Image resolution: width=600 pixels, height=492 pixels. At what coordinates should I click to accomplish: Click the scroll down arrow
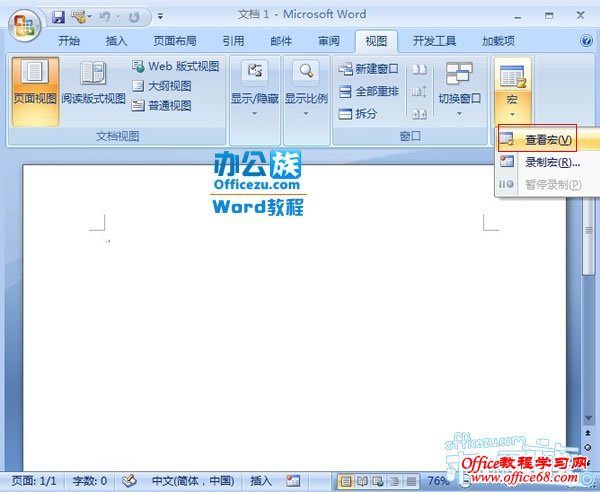[588, 419]
